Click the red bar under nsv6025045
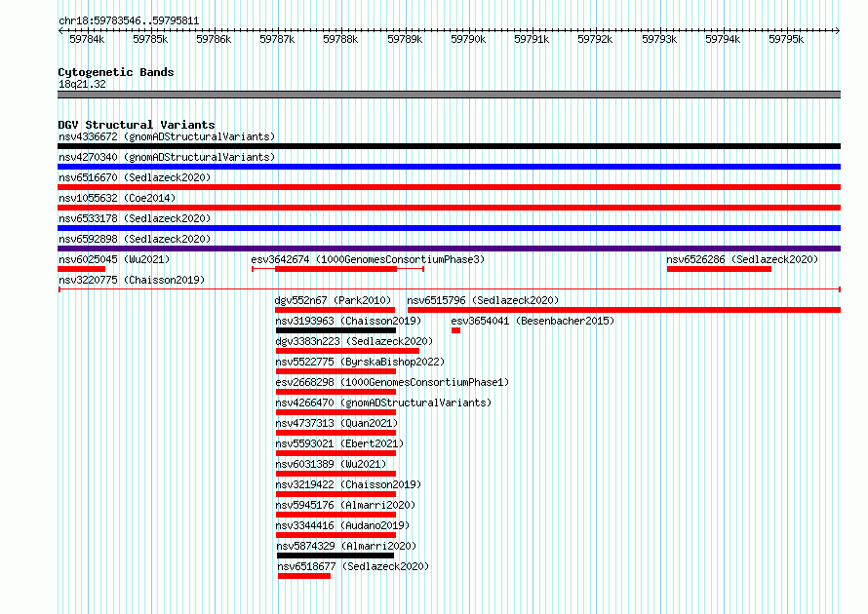Image resolution: width=868 pixels, height=614 pixels. (x=81, y=269)
